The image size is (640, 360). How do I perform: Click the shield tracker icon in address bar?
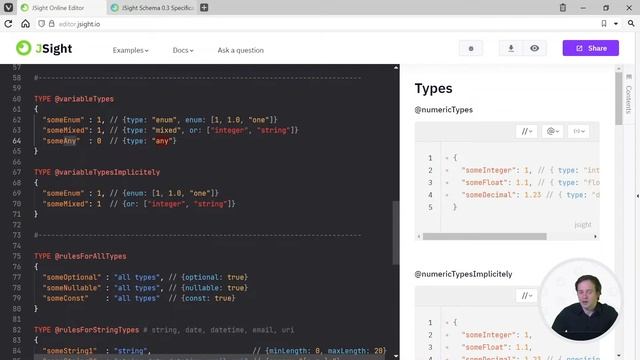tap(41, 24)
